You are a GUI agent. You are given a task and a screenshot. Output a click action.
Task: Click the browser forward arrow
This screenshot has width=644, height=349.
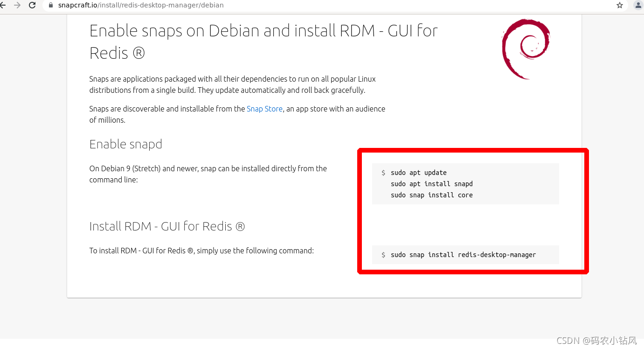click(18, 5)
